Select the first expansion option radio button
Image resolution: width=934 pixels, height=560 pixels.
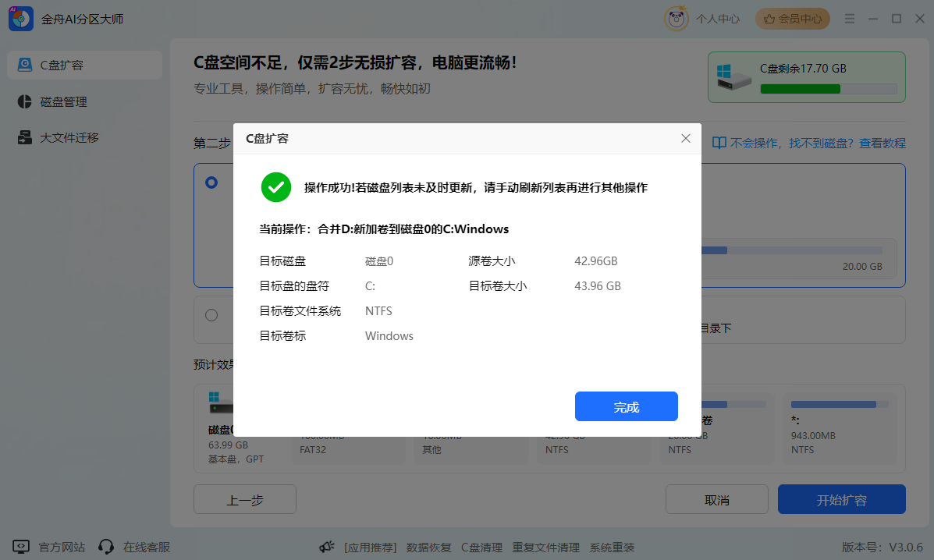pyautogui.click(x=211, y=183)
